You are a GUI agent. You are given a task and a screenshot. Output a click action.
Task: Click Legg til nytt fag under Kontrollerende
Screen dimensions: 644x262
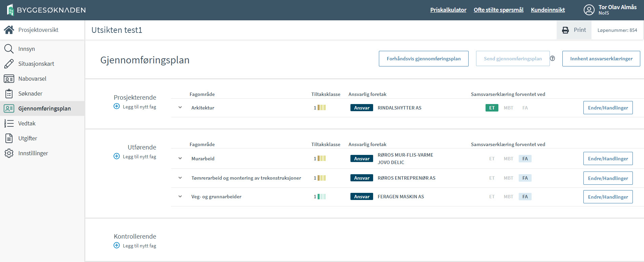[x=139, y=246]
